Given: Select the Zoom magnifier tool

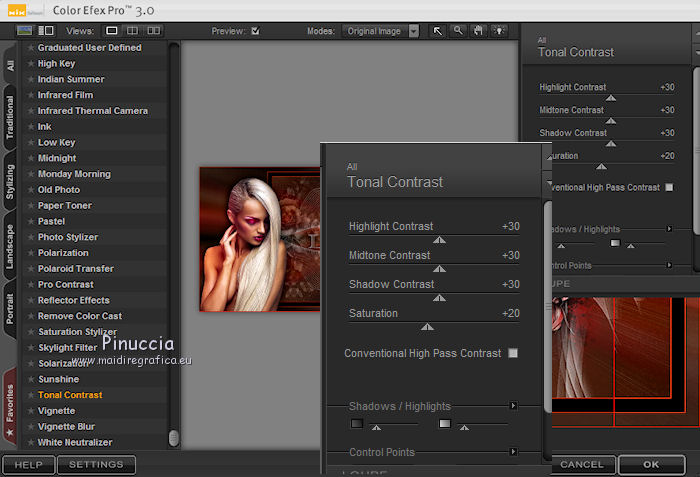Looking at the screenshot, I should [457, 31].
